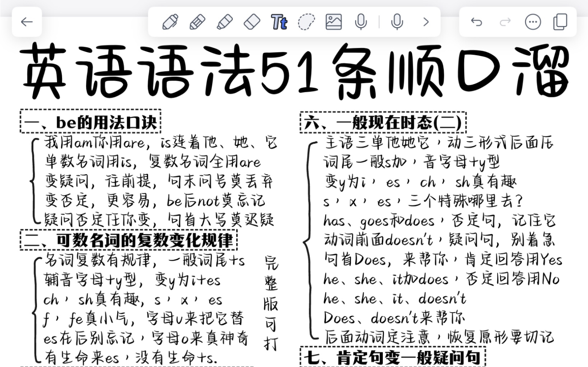This screenshot has width=588, height=367.
Task: Click line Does、doesn't来帮你
Action: 394,318
